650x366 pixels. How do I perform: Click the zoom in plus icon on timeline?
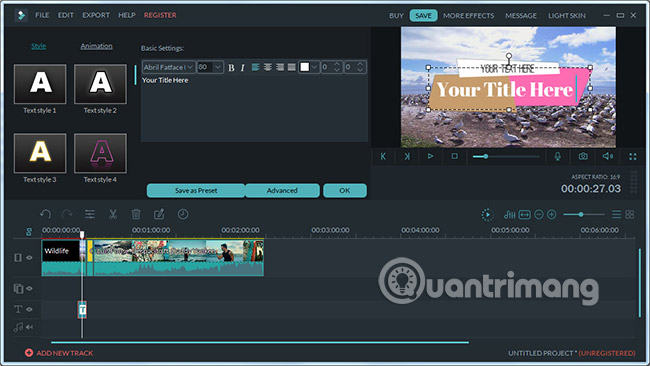tap(551, 214)
